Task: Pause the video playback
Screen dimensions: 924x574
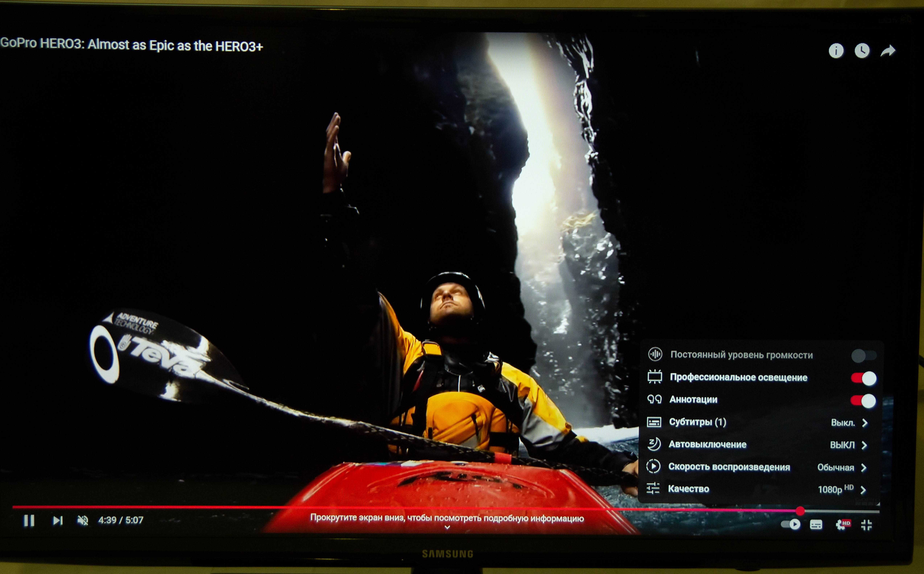Action: [x=29, y=520]
